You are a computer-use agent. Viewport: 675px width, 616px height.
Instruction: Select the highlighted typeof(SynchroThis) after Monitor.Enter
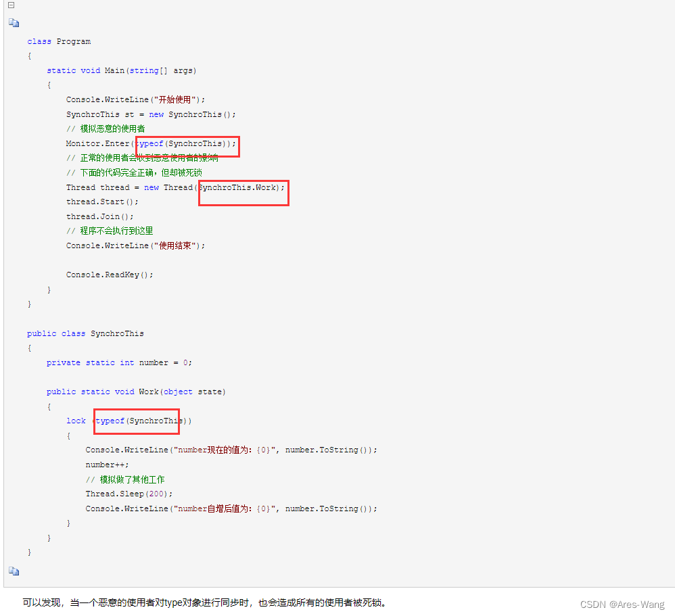(x=187, y=143)
